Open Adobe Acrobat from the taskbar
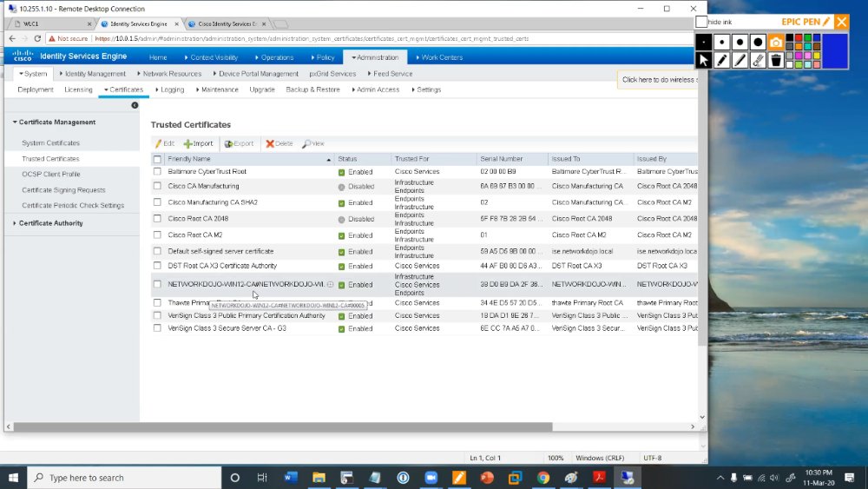 click(599, 478)
